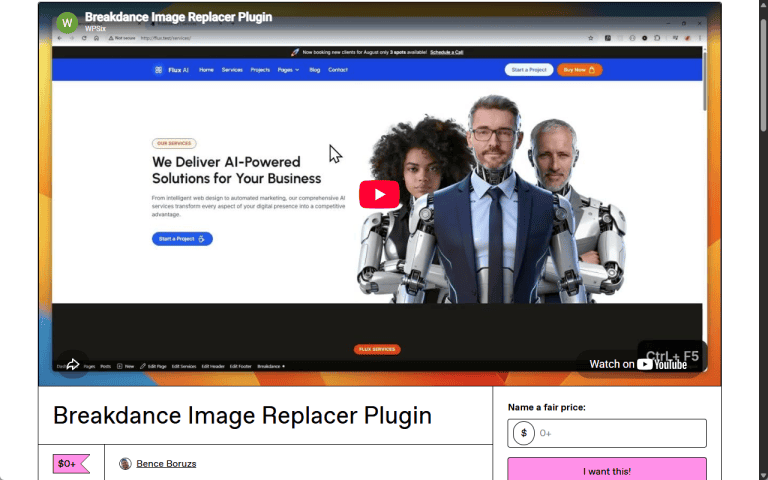The height and width of the screenshot is (480, 768).
Task: Click Edit Footer in the video's admin bar
Action: click(x=240, y=366)
